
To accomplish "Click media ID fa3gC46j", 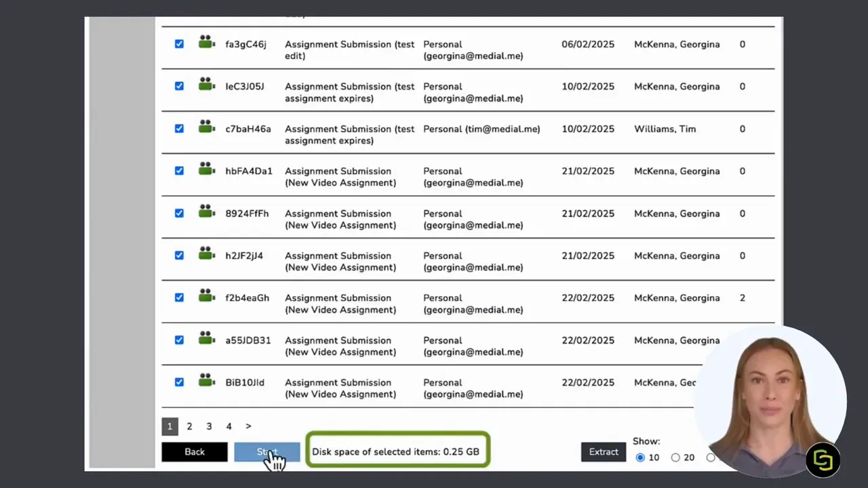I will tap(246, 45).
